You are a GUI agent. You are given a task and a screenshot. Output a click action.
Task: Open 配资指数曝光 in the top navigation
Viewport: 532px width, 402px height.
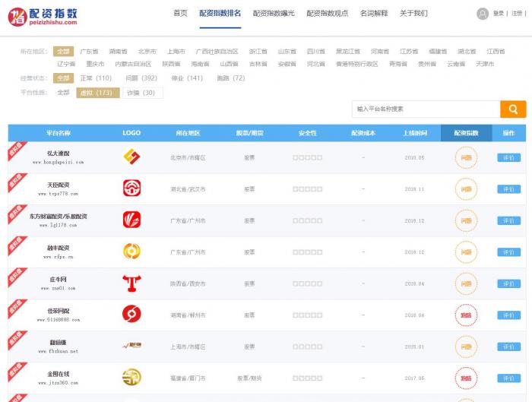(x=274, y=14)
